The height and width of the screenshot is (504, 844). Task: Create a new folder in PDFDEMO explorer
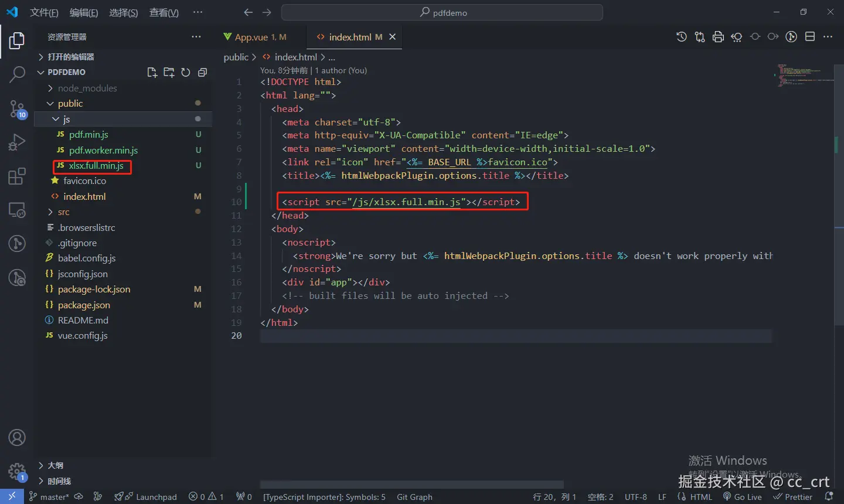[169, 72]
